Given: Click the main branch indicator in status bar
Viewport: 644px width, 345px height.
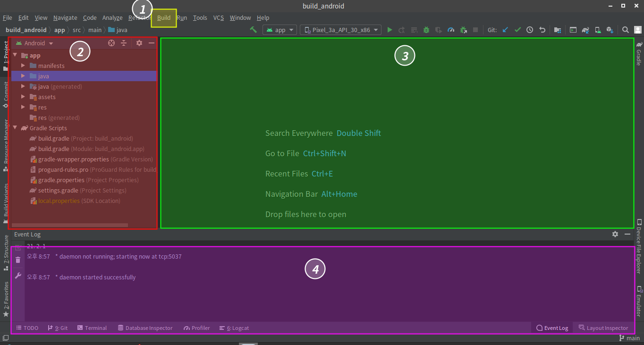Looking at the screenshot, I should 629,338.
